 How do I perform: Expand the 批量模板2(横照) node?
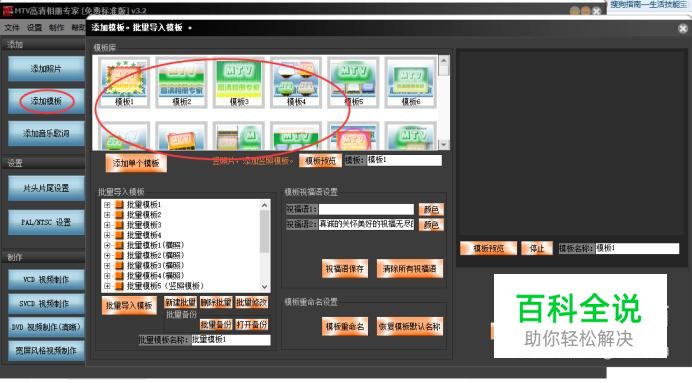[x=107, y=255]
